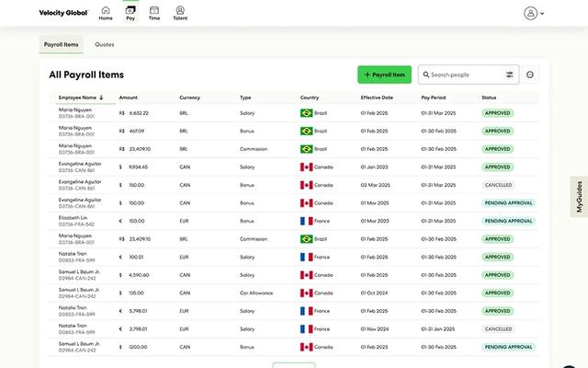Click Canada flag in 1200.00 row
588x368 pixels.
click(306, 347)
